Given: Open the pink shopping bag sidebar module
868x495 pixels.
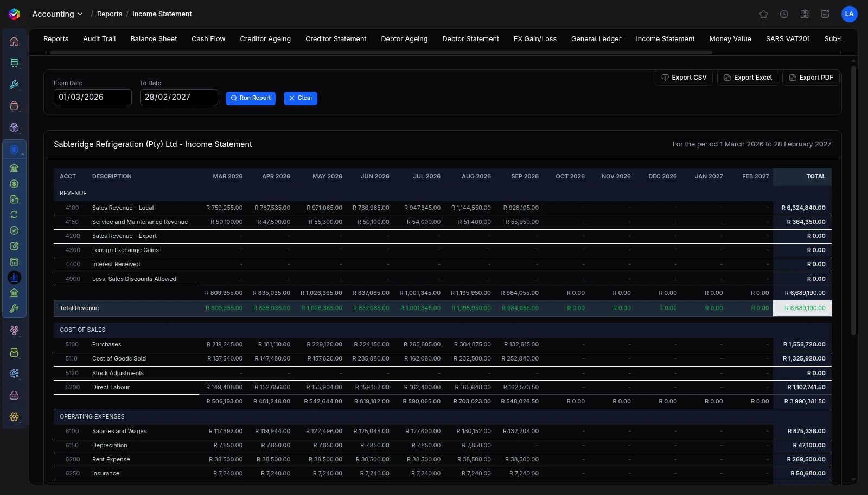Looking at the screenshot, I should click(x=14, y=106).
